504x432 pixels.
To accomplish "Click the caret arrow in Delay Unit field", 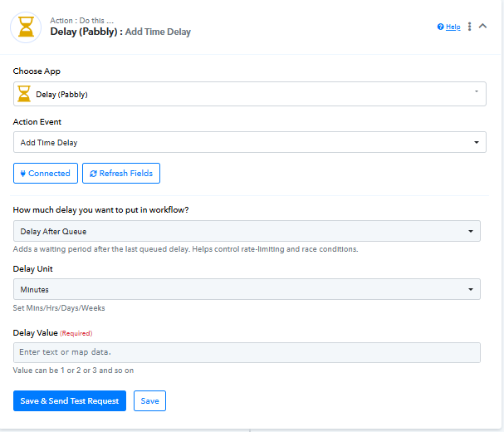I will pyautogui.click(x=471, y=289).
